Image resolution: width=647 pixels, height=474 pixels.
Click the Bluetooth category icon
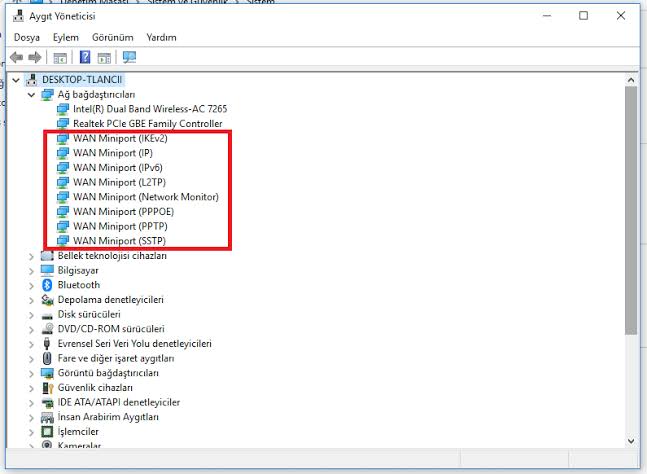coord(47,285)
